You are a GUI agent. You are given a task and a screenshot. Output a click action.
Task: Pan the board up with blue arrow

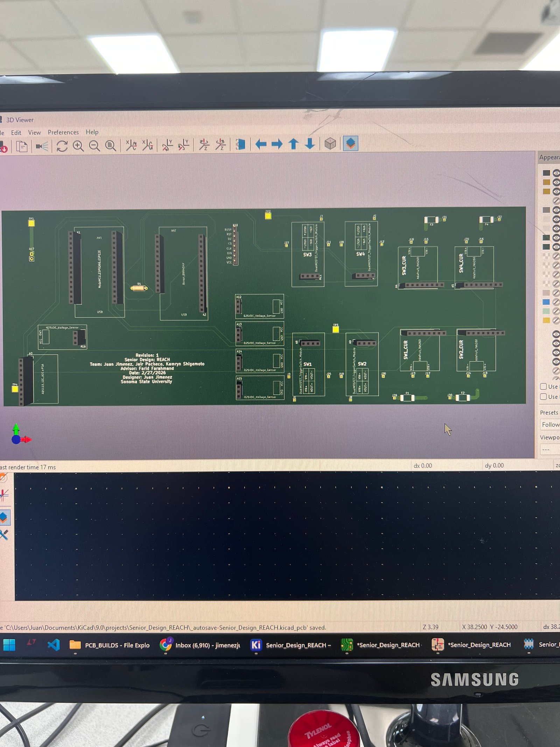293,144
